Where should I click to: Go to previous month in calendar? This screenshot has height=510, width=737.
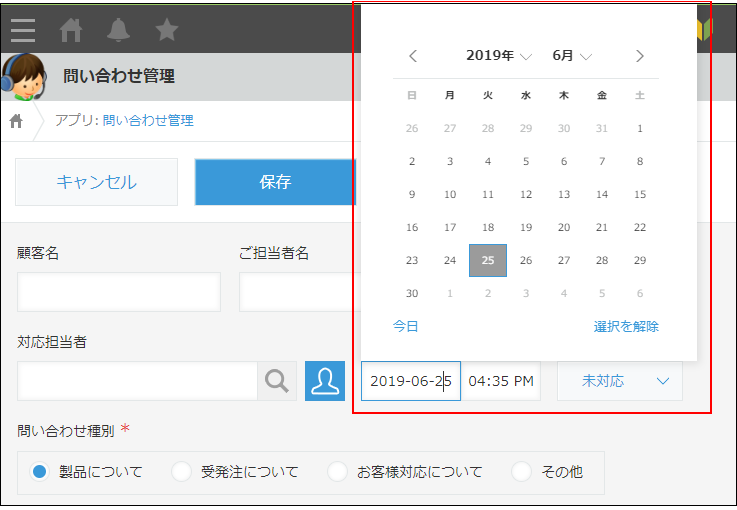(413, 56)
